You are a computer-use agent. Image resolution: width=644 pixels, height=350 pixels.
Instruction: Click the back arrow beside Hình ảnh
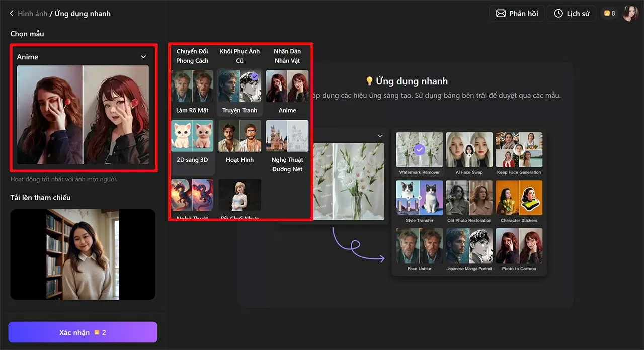(12, 14)
